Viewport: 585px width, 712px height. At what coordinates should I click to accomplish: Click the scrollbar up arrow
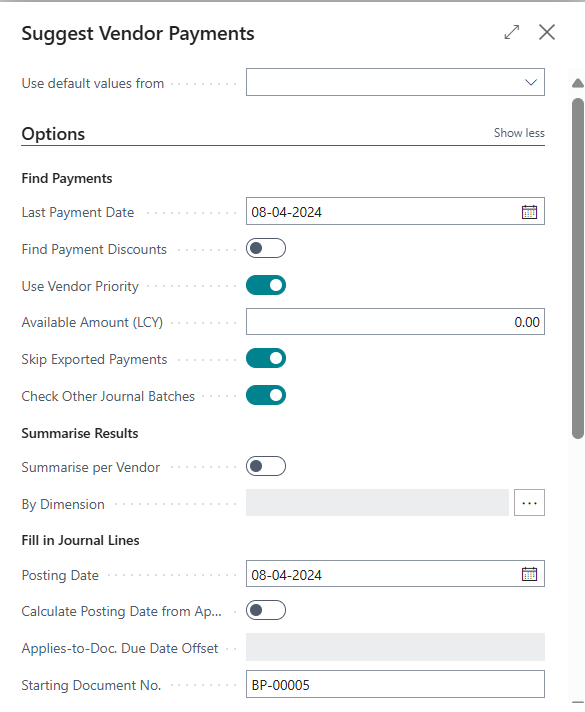point(578,83)
